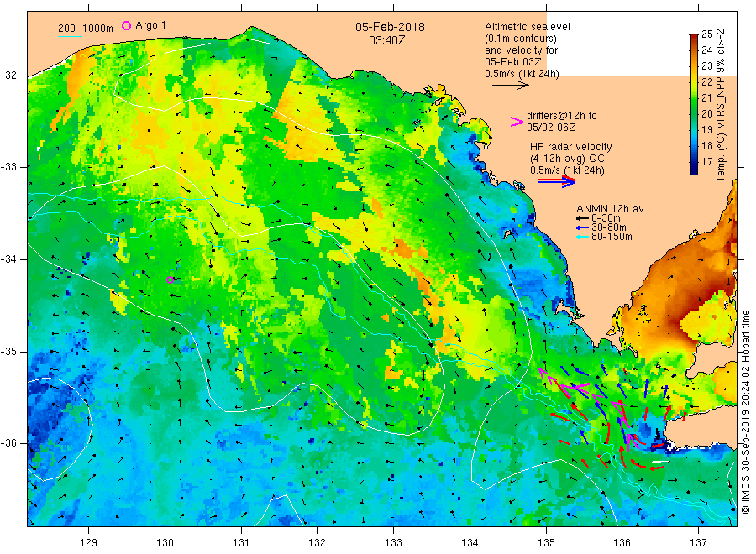Click the temperature color bar
Image resolution: width=756 pixels, height=554 pixels.
click(x=694, y=104)
